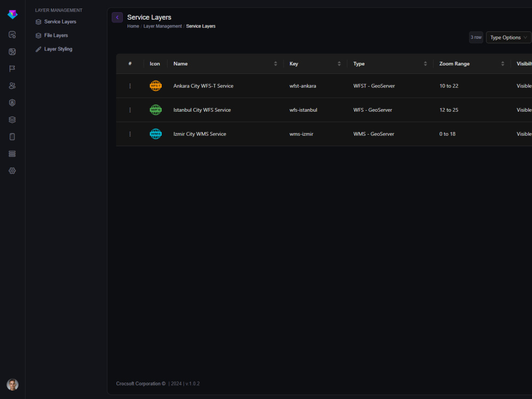The height and width of the screenshot is (399, 532).
Task: Click the back arrow button beside Service Layers
Action: pyautogui.click(x=118, y=18)
